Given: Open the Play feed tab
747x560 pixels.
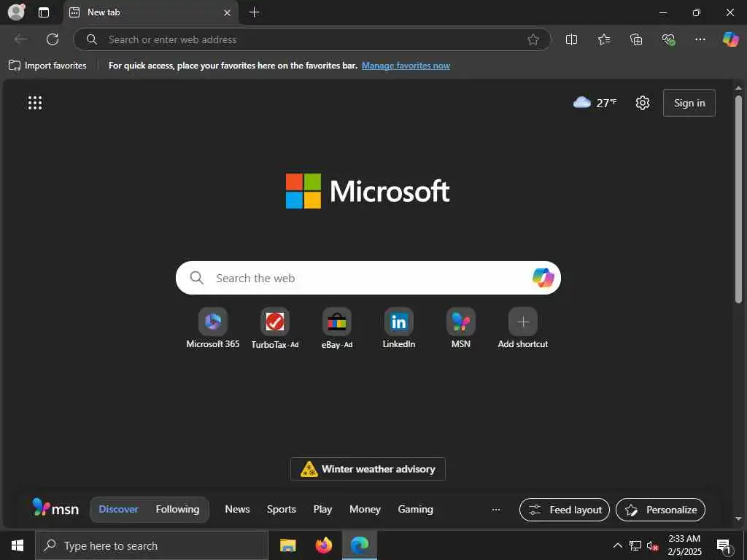Looking at the screenshot, I should [x=322, y=509].
